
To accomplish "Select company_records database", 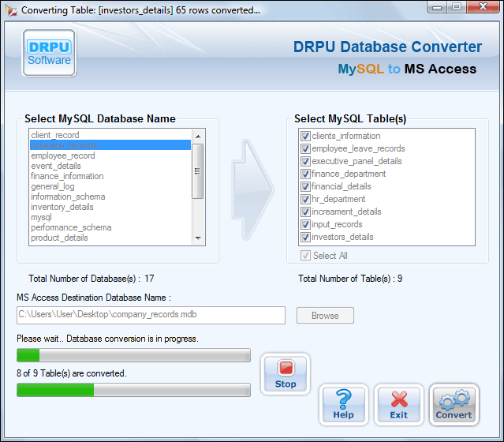I will click(110, 145).
